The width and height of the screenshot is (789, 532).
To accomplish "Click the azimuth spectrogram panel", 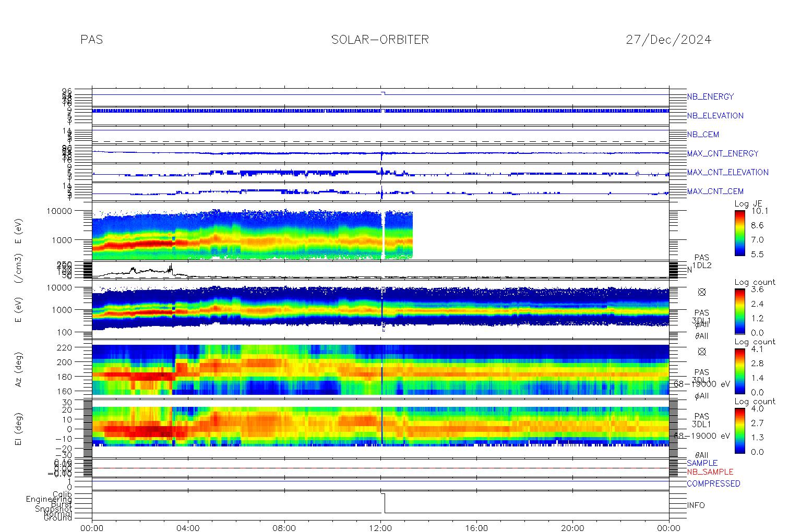I will [x=380, y=369].
